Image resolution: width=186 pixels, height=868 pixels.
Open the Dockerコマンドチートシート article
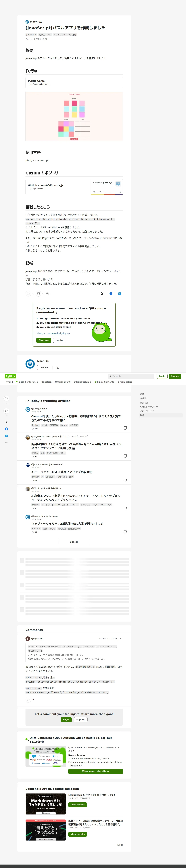click(x=76, y=498)
